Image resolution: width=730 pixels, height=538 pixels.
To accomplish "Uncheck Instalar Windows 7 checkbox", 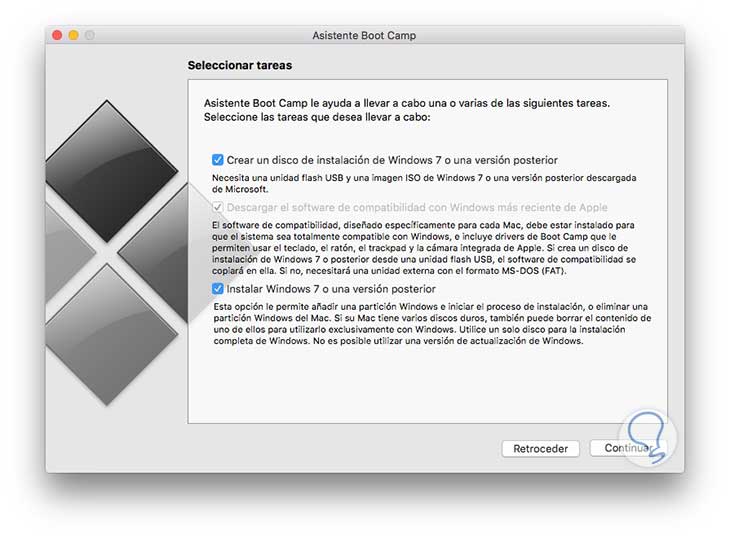I will [217, 289].
